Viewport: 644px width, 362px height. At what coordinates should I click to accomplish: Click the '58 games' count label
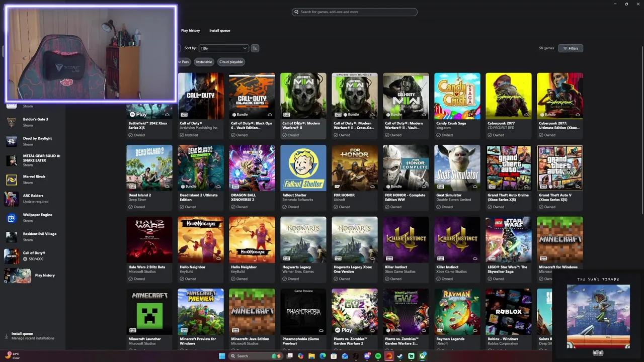[546, 48]
